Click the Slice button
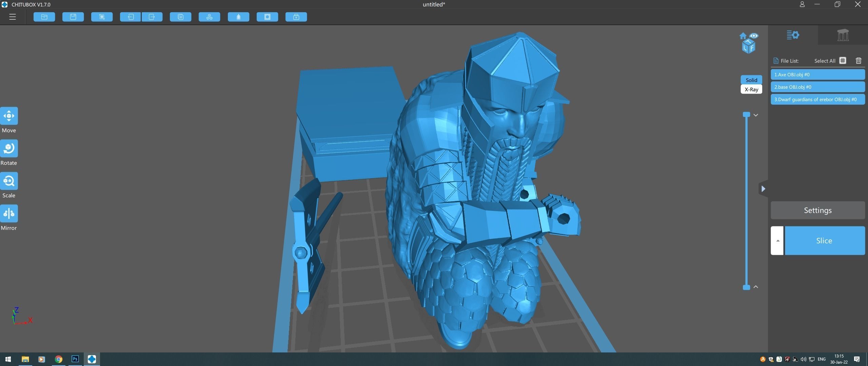Viewport: 868px width, 366px height. (x=825, y=241)
